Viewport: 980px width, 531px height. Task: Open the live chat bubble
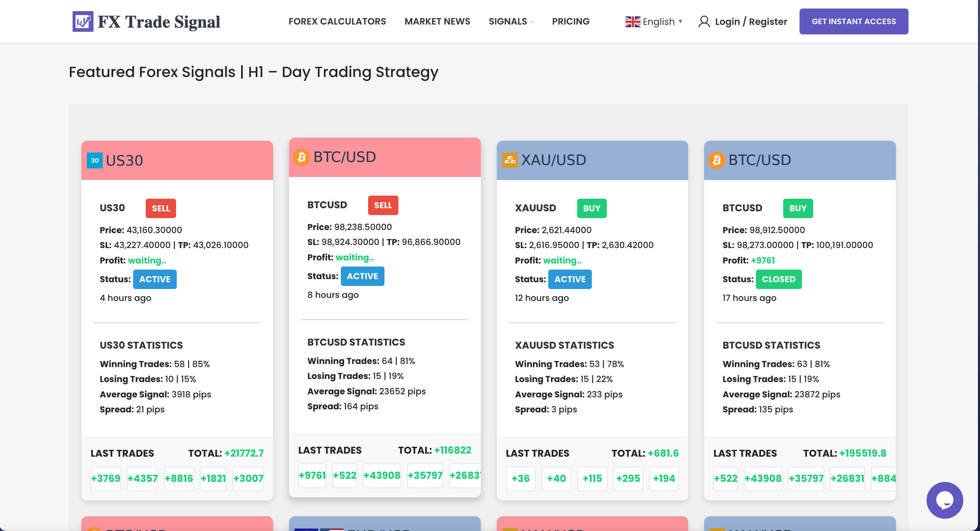pos(944,500)
